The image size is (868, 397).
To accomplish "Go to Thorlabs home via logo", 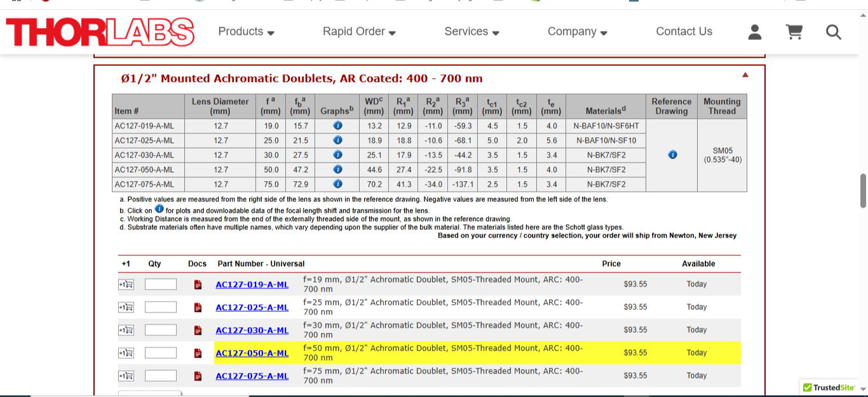I will point(100,32).
